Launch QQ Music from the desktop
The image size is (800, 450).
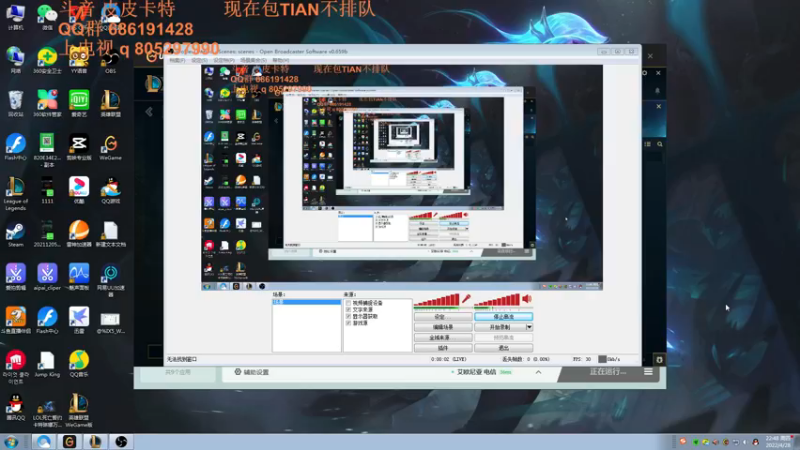coord(79,364)
